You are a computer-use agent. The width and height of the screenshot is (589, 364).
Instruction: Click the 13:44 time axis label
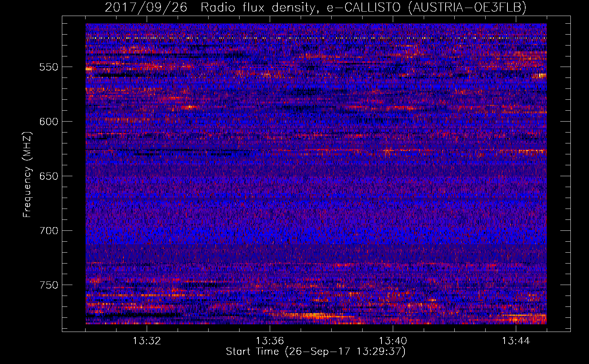click(x=516, y=341)
